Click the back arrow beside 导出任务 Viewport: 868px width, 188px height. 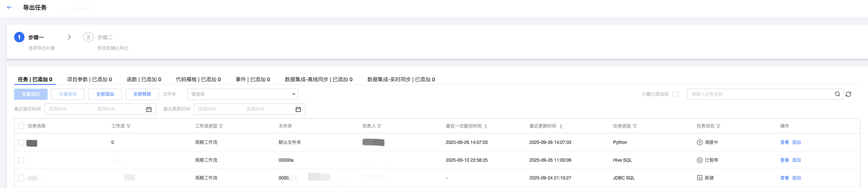coord(10,7)
